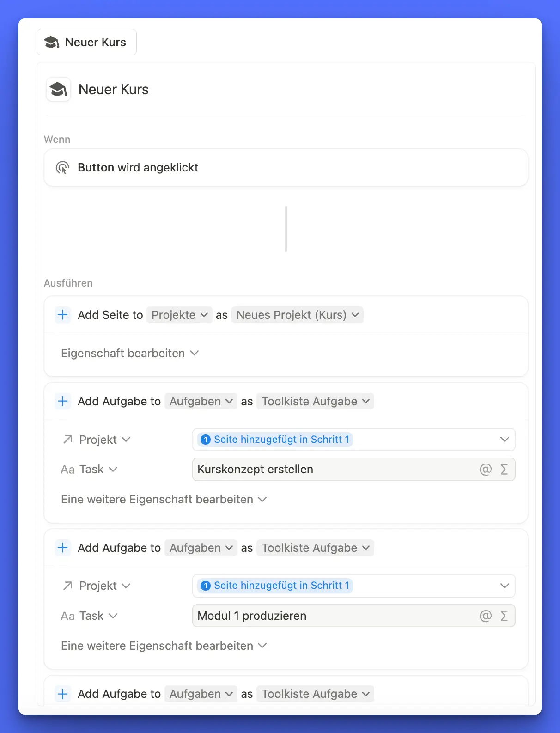560x733 pixels.
Task: Click the cursor-click trigger icon next to Button wird angeklickt
Action: click(x=62, y=168)
